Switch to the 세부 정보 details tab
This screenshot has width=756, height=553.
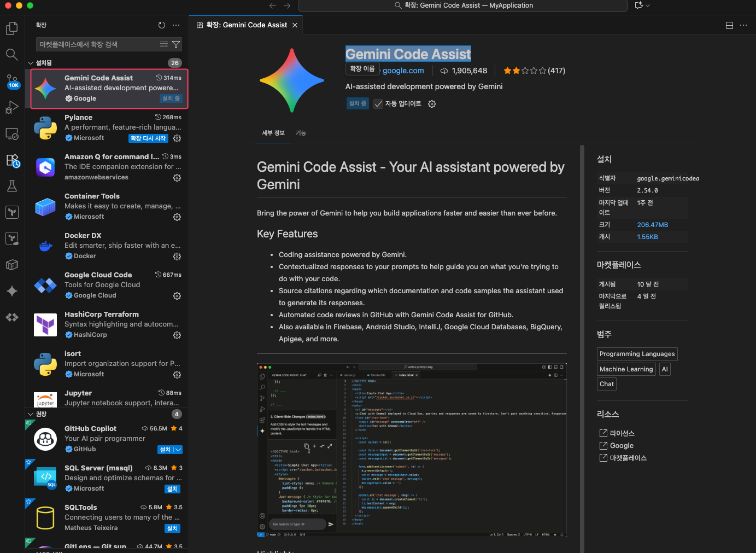[273, 133]
